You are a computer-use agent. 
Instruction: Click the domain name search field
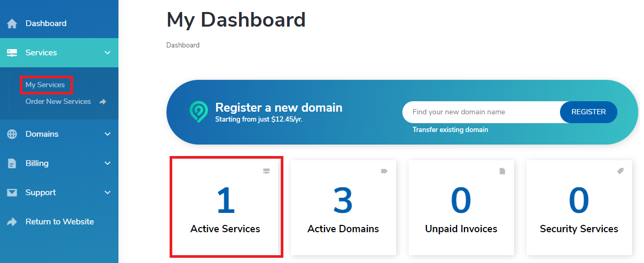pos(480,112)
